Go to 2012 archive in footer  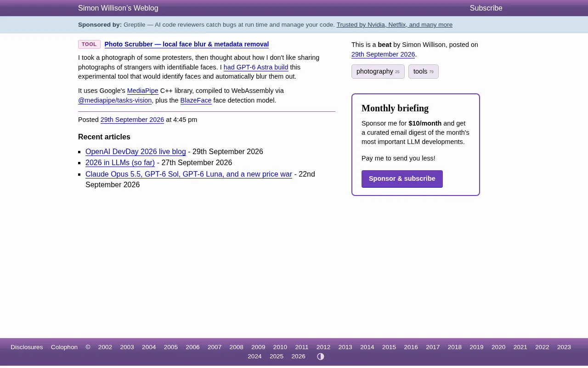point(323,347)
